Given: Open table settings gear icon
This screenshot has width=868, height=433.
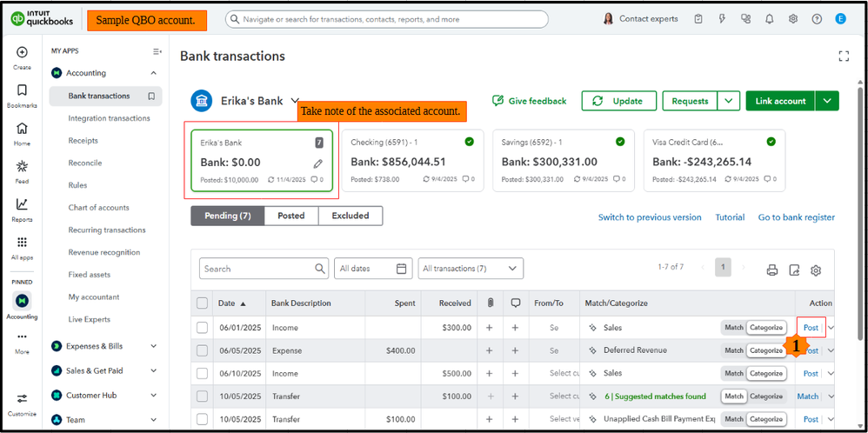Looking at the screenshot, I should click(816, 270).
